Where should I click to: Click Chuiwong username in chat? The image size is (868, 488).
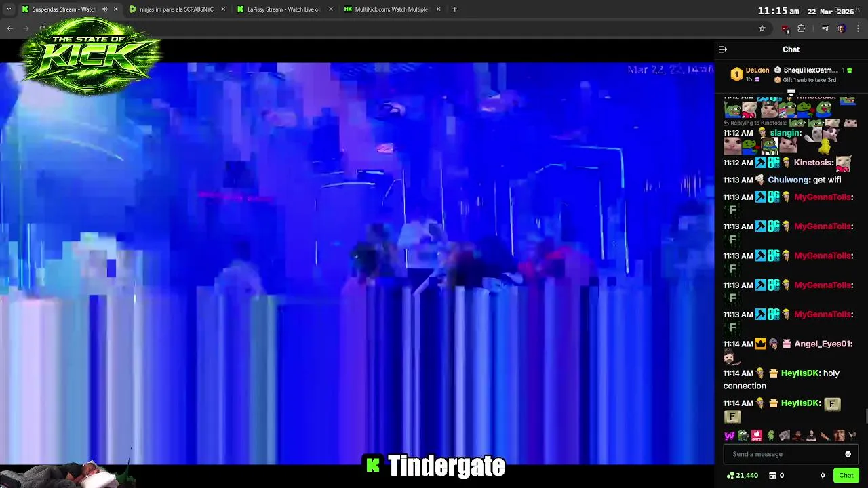tap(788, 180)
